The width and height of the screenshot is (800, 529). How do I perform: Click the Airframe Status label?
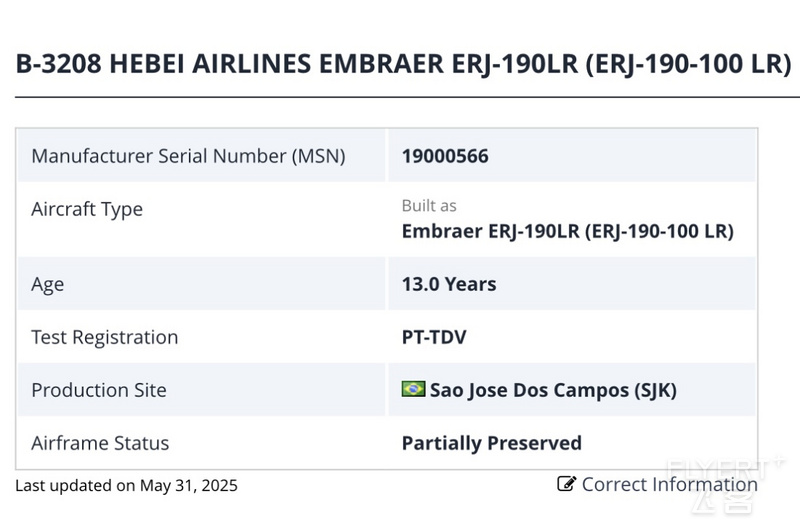(x=100, y=443)
